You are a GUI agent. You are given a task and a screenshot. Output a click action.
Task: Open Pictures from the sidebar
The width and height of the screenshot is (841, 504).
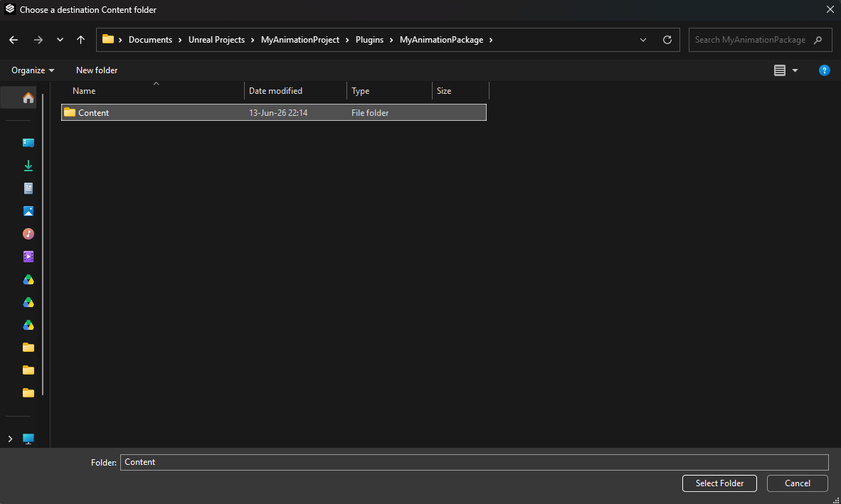(x=28, y=211)
